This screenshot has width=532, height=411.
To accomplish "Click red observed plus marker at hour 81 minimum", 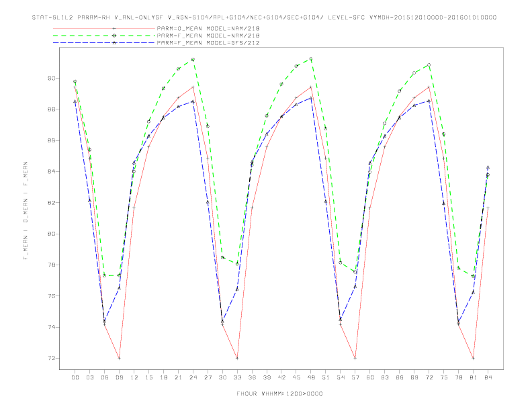I will click(x=473, y=358).
